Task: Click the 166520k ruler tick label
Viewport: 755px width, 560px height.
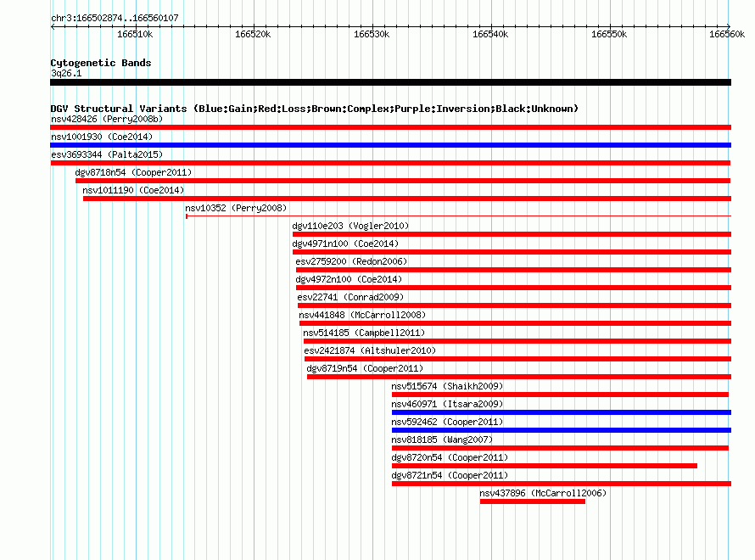Action: [253, 34]
